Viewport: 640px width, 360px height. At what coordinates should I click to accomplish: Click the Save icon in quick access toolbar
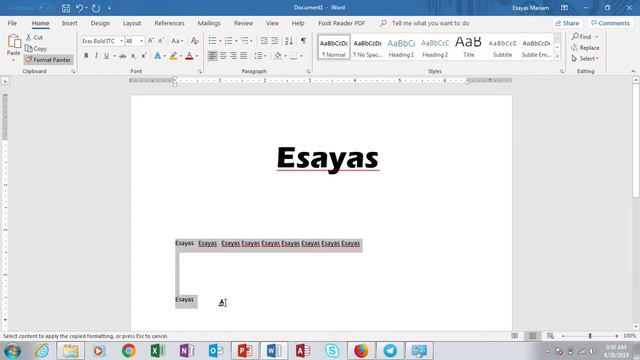coord(66,8)
